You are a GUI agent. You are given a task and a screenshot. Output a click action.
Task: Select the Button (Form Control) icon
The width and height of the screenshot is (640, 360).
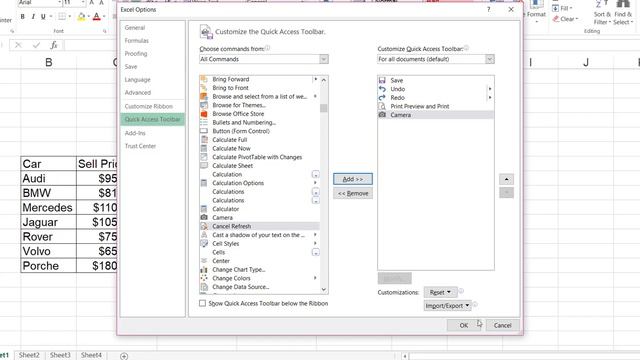click(x=204, y=131)
